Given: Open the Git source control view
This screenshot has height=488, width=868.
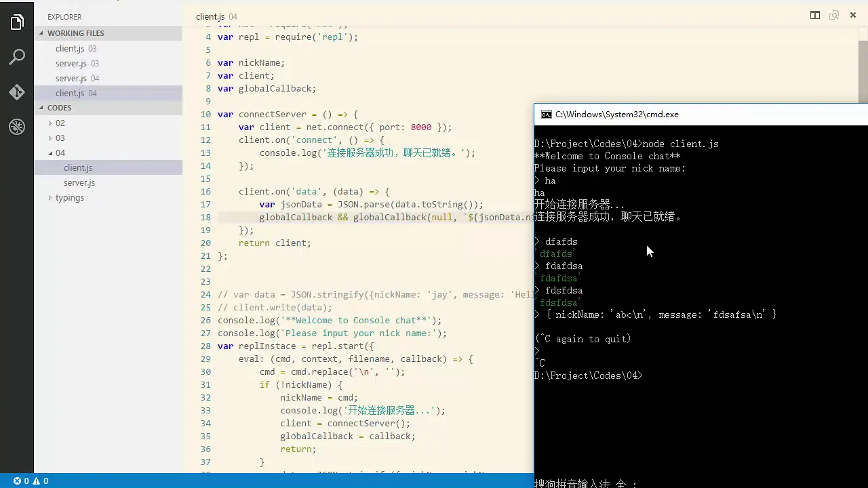Looking at the screenshot, I should [17, 92].
